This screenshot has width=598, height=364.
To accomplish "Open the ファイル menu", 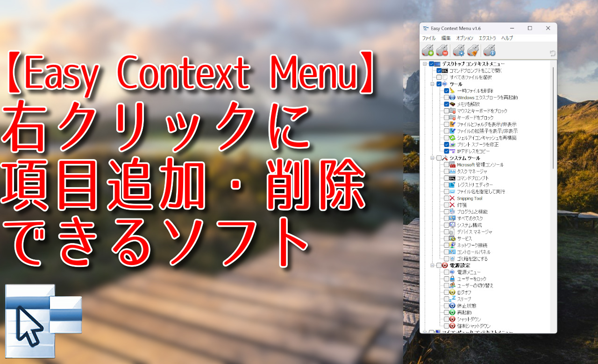I will coord(427,38).
